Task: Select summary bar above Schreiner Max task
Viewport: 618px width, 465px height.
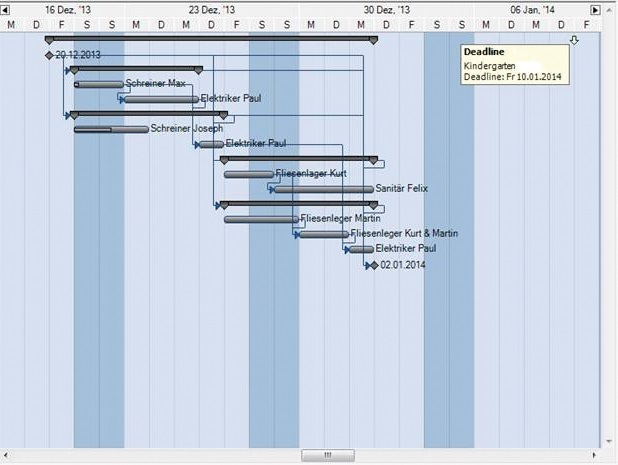Action: pos(135,69)
